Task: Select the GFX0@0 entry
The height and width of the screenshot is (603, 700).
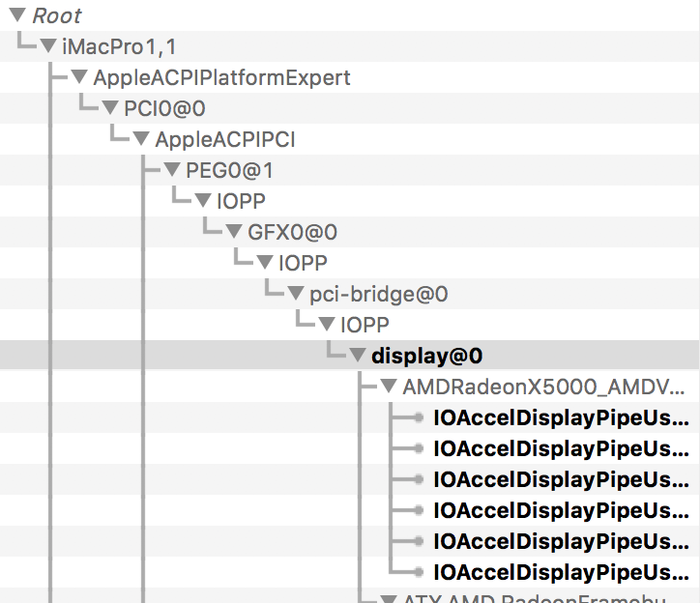Action: (292, 232)
